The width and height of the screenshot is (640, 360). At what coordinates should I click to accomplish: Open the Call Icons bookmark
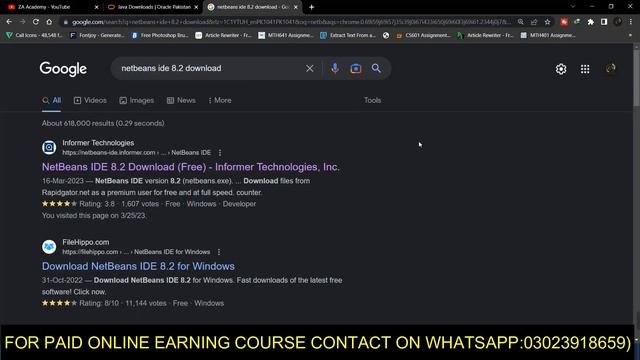34,36
